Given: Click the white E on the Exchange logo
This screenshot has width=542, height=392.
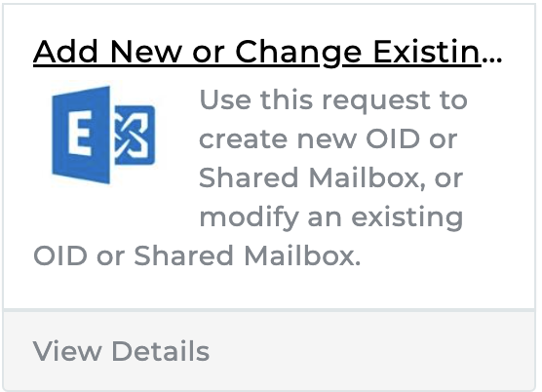Looking at the screenshot, I should point(80,134).
